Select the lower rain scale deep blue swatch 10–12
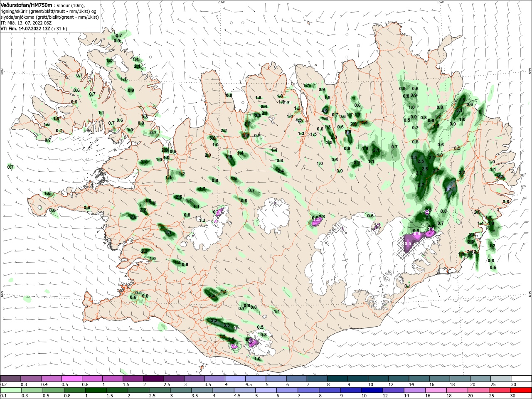 372,390
